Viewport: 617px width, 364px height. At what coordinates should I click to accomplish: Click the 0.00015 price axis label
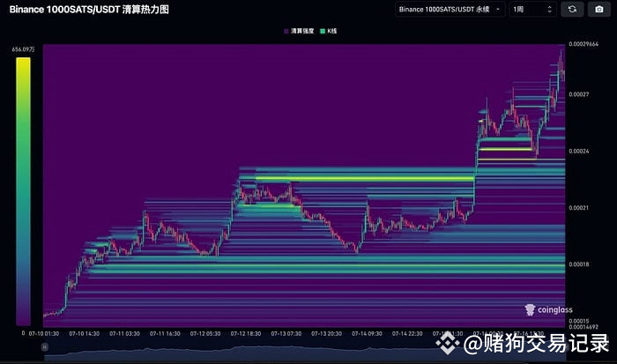[x=579, y=321]
